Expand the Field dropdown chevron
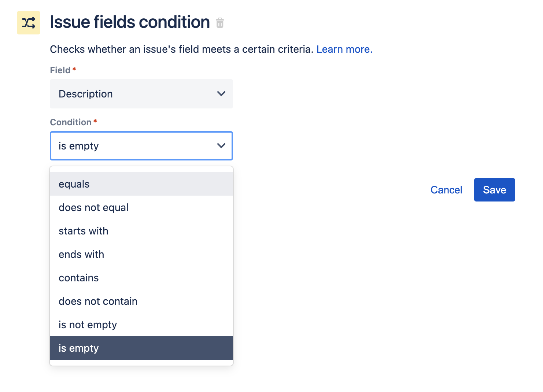The width and height of the screenshot is (543, 392). coord(221,94)
